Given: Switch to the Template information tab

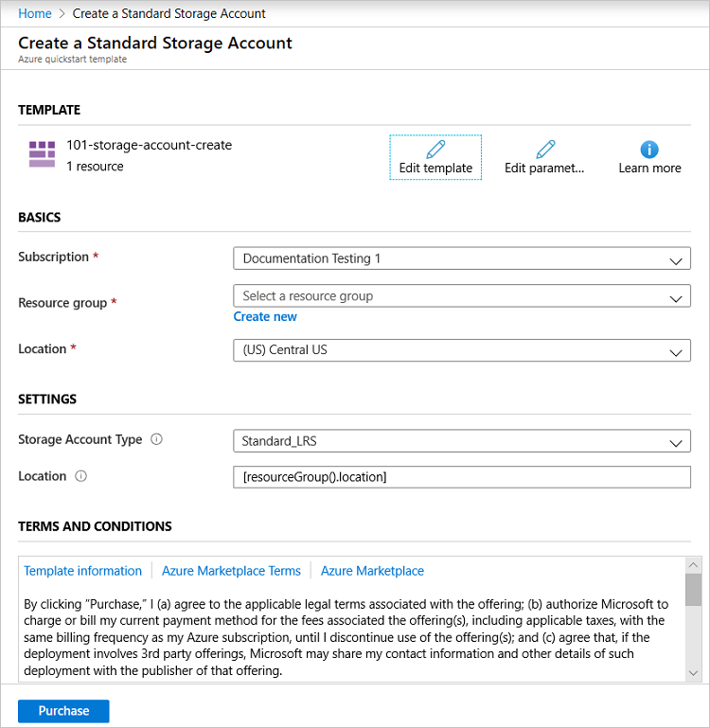Looking at the screenshot, I should [82, 571].
